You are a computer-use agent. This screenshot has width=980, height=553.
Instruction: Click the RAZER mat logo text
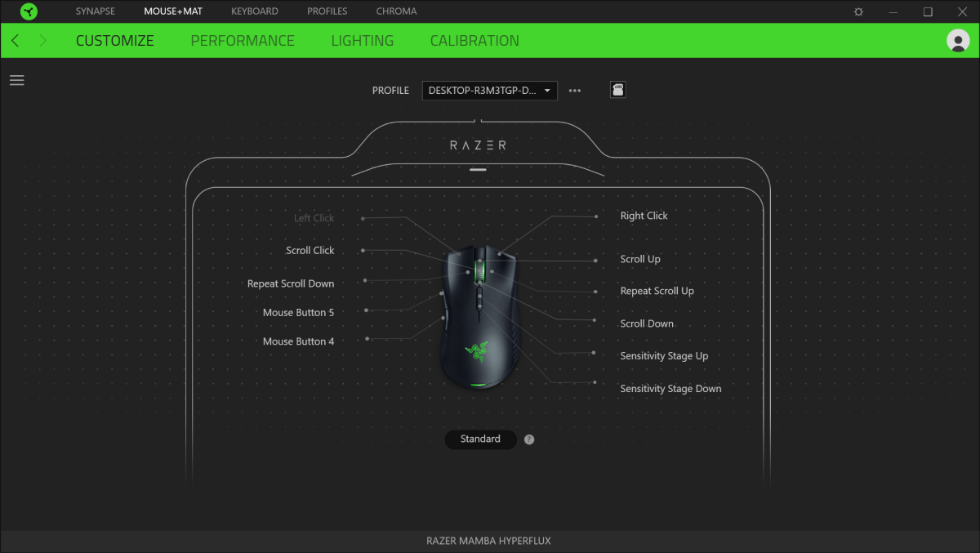coord(479,145)
